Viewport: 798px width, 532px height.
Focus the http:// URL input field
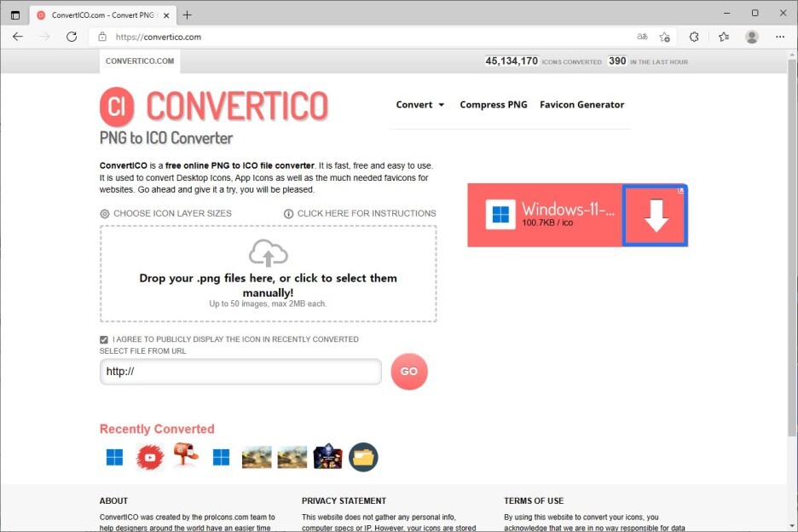pyautogui.click(x=240, y=372)
